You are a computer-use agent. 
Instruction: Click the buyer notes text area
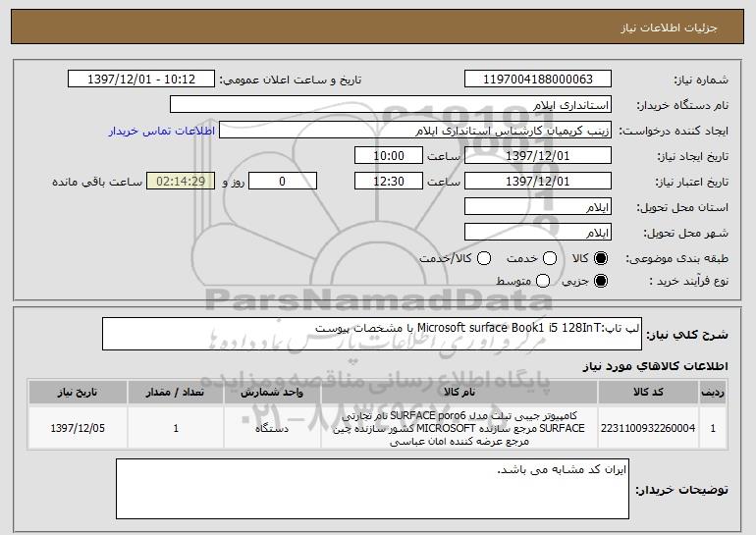click(372, 489)
